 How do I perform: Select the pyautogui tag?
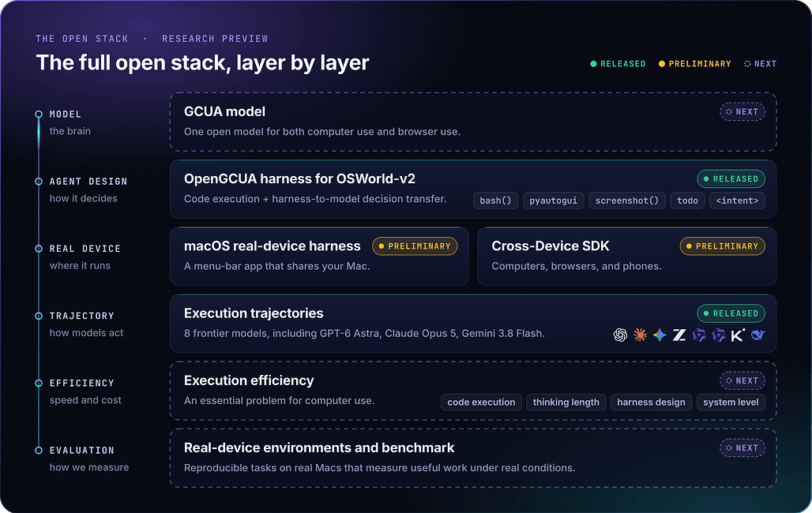(553, 200)
